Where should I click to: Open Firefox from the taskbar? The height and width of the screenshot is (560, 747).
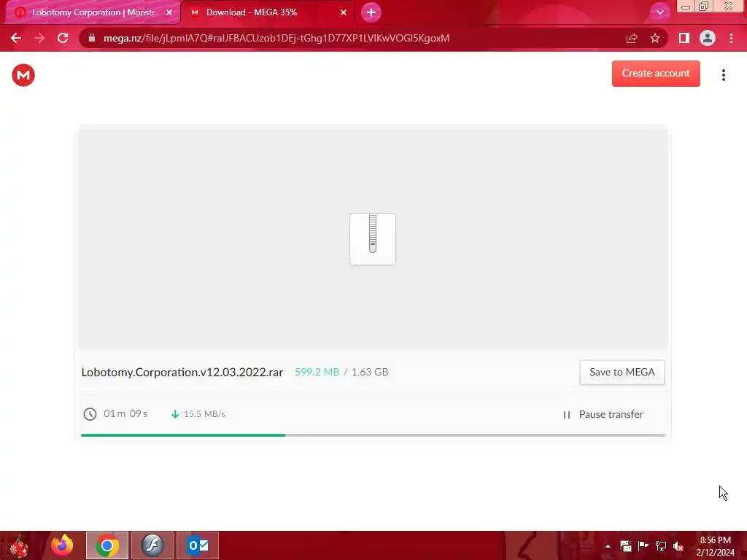coord(62,545)
